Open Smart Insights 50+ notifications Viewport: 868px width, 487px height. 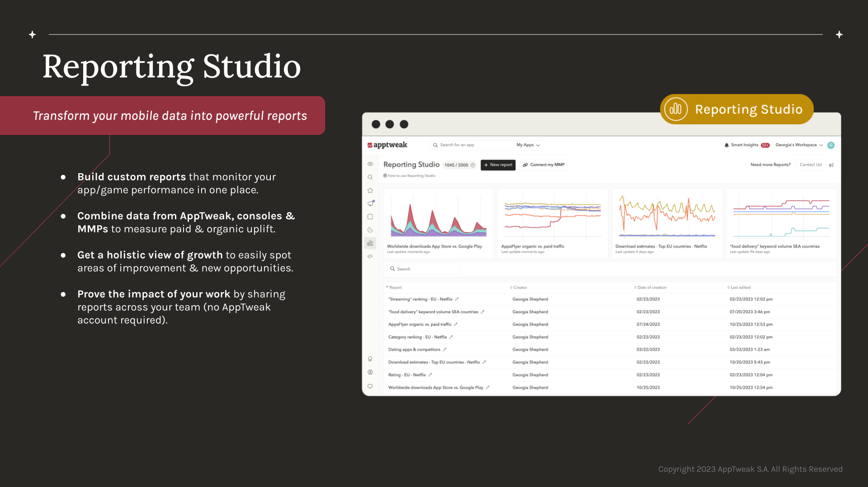pyautogui.click(x=746, y=145)
